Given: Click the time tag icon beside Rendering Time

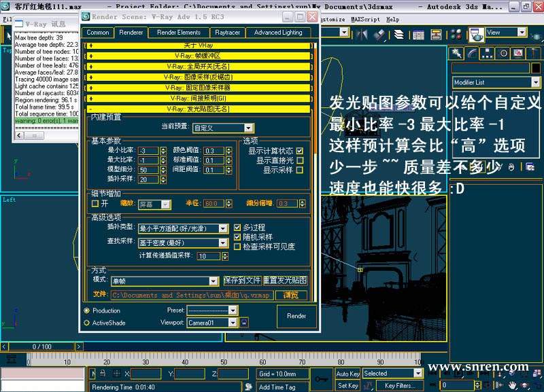Looking at the screenshot, I should coord(248,387).
